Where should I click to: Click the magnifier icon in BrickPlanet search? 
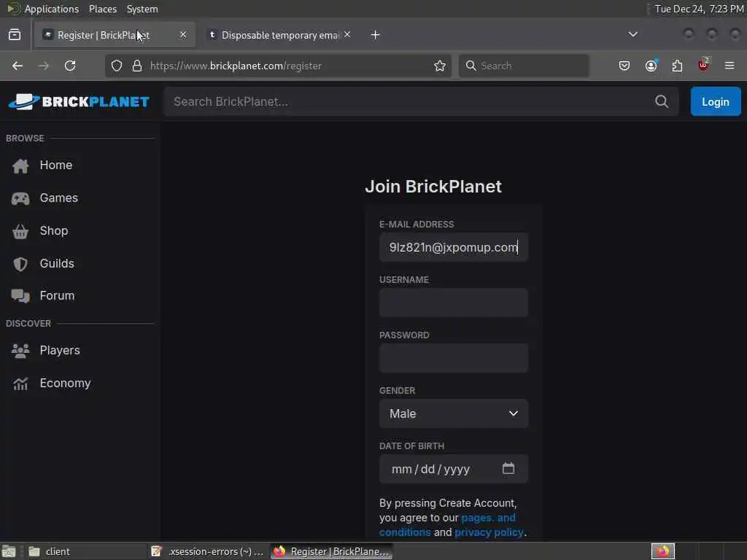click(661, 101)
